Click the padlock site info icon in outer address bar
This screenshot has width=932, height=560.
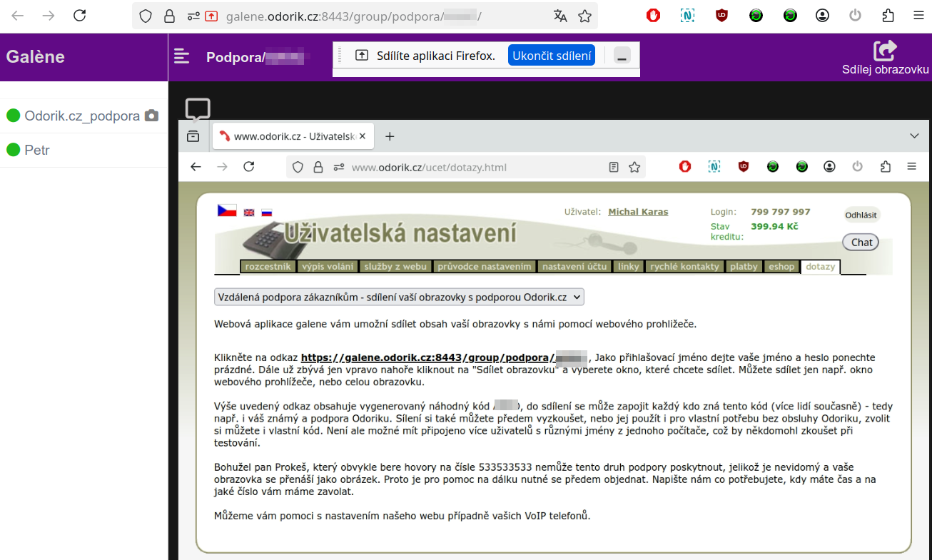tap(169, 16)
